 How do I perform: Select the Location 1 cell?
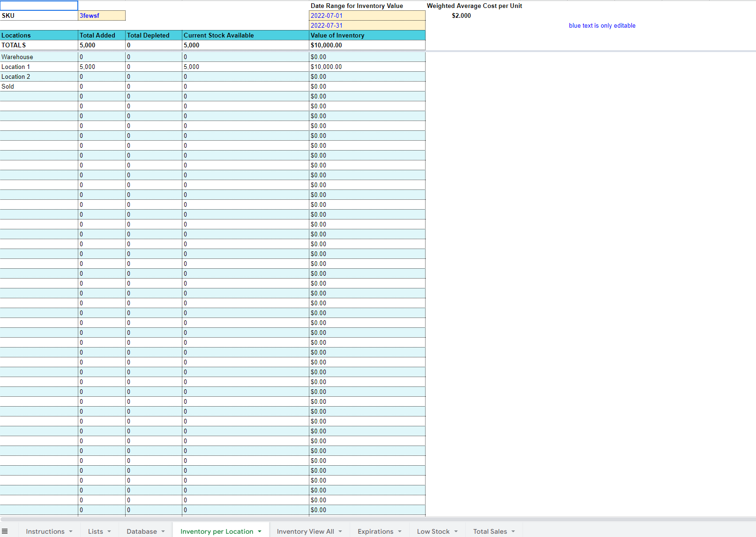(39, 67)
